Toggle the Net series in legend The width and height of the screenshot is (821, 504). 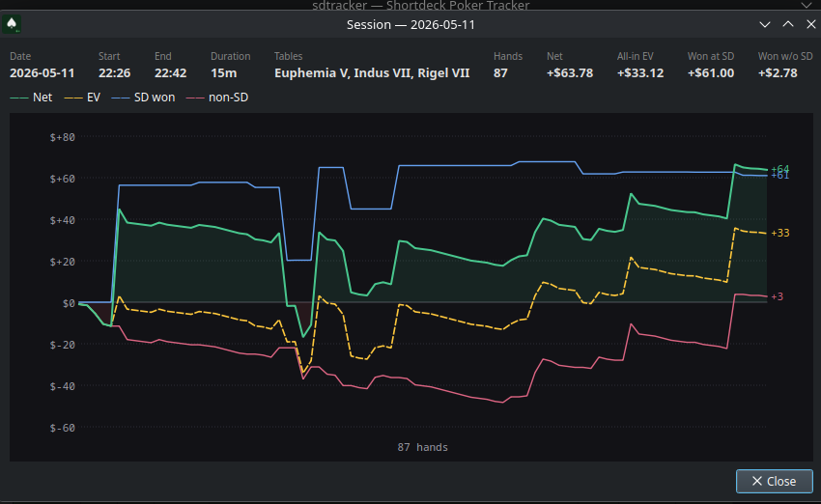[x=32, y=98]
